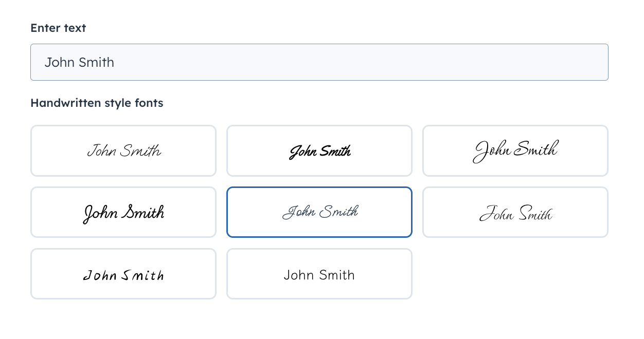Click the Enter text label
This screenshot has width=644, height=339.
click(x=58, y=28)
